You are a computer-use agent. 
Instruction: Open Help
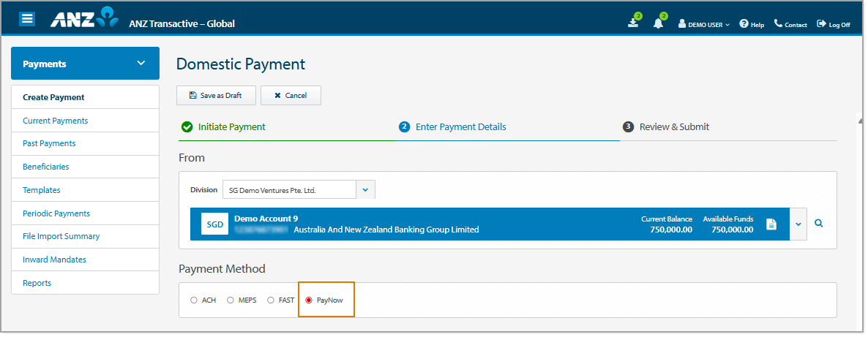752,24
